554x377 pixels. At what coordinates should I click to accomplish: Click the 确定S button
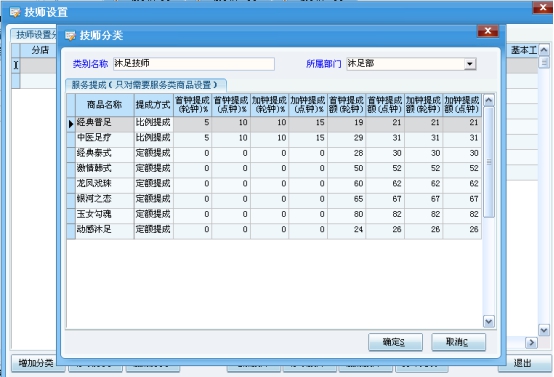(395, 342)
